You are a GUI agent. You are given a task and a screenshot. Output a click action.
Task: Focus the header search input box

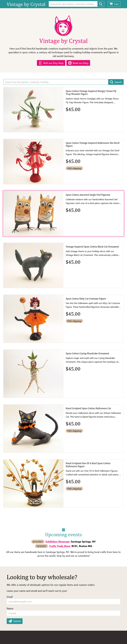pyautogui.click(x=73, y=4)
